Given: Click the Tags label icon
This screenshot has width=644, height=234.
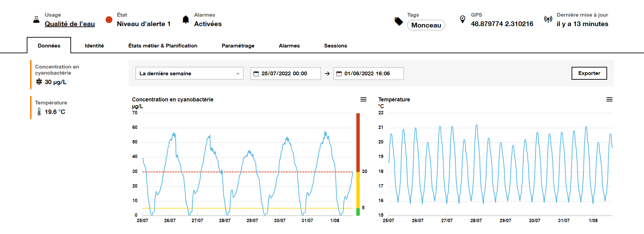Looking at the screenshot, I should tap(399, 21).
